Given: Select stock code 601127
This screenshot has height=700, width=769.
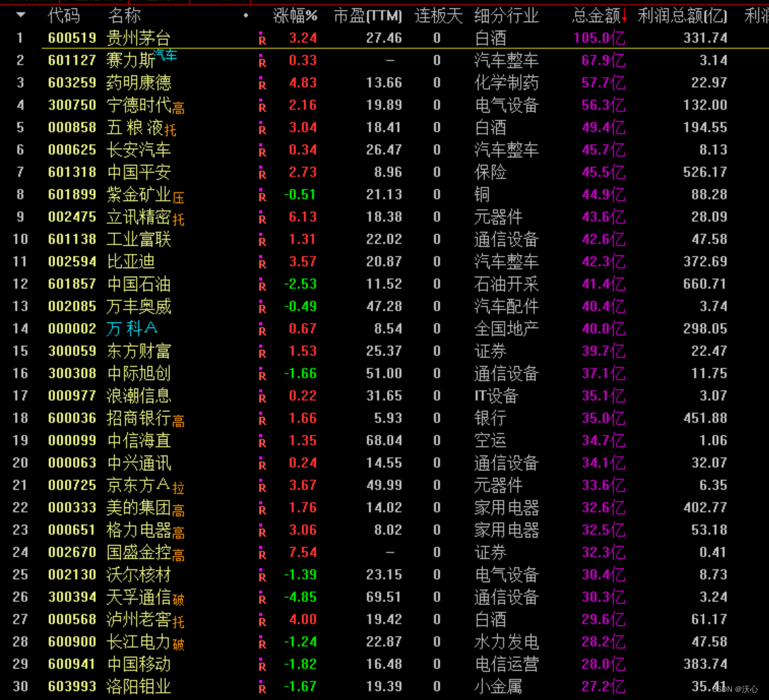Looking at the screenshot, I should click(72, 60).
